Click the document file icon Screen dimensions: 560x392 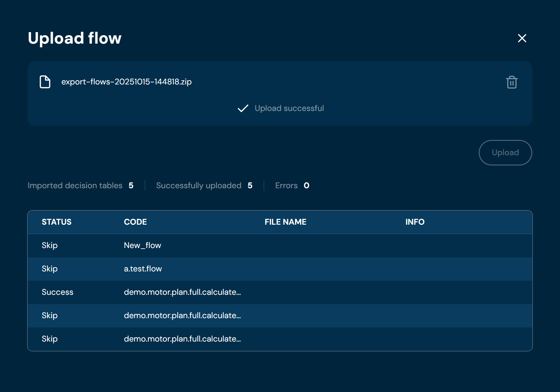45,82
